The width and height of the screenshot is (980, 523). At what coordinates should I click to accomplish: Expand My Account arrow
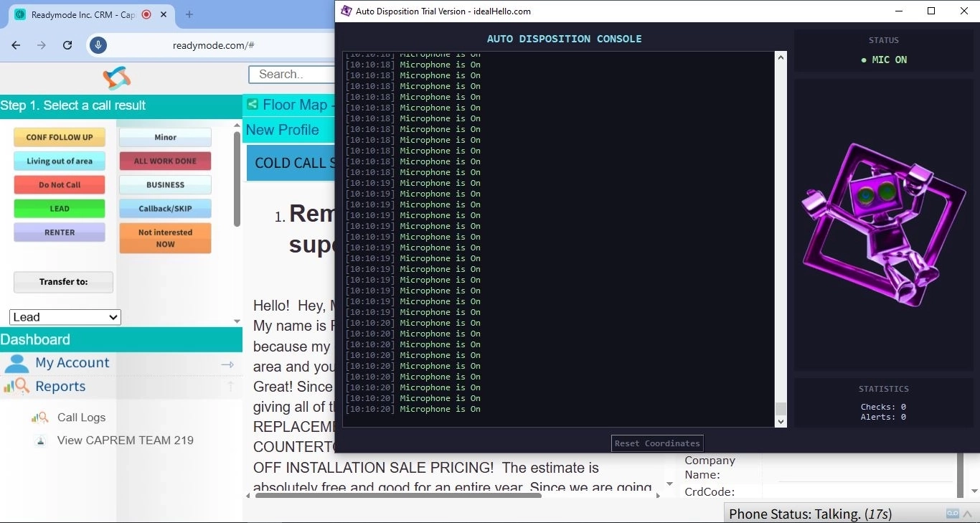tap(227, 364)
